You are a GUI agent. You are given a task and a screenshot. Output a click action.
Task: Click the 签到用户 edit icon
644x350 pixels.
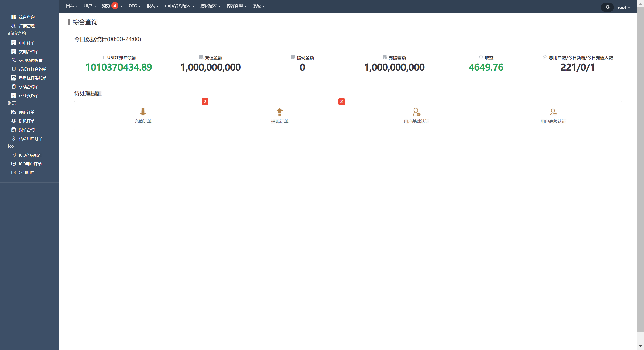pyautogui.click(x=14, y=173)
